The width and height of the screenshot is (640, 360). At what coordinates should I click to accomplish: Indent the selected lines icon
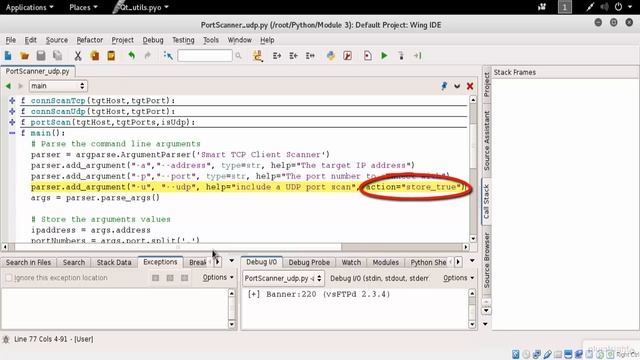(277, 56)
